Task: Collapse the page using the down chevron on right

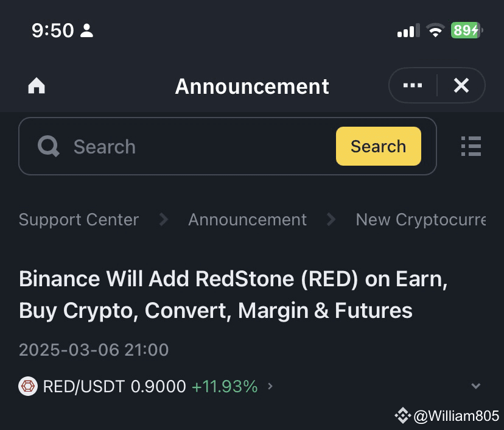Action: 477,386
